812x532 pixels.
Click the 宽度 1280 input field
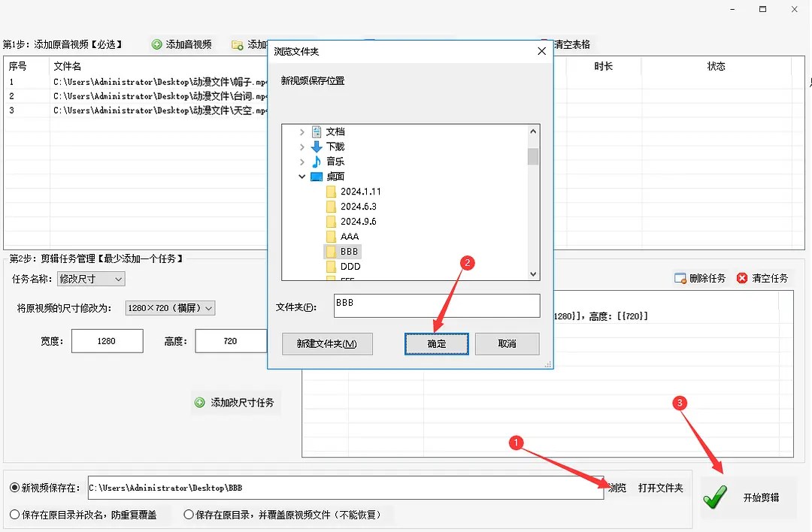108,341
